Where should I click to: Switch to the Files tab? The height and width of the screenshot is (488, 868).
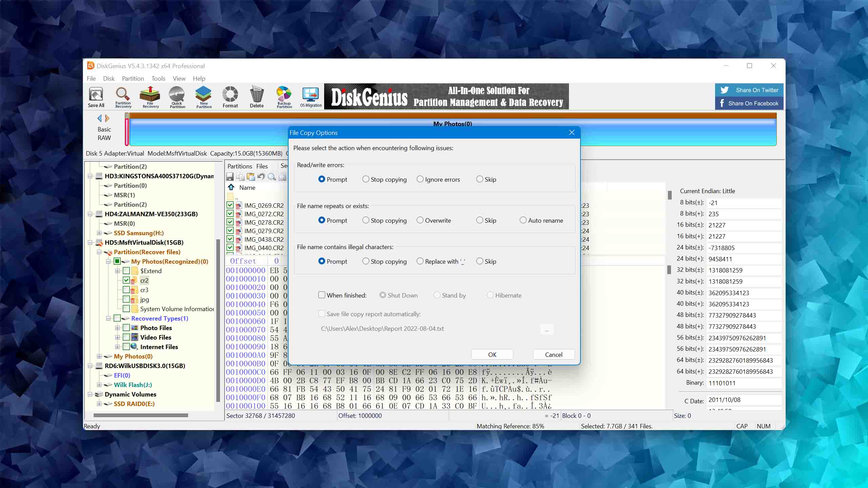(262, 166)
